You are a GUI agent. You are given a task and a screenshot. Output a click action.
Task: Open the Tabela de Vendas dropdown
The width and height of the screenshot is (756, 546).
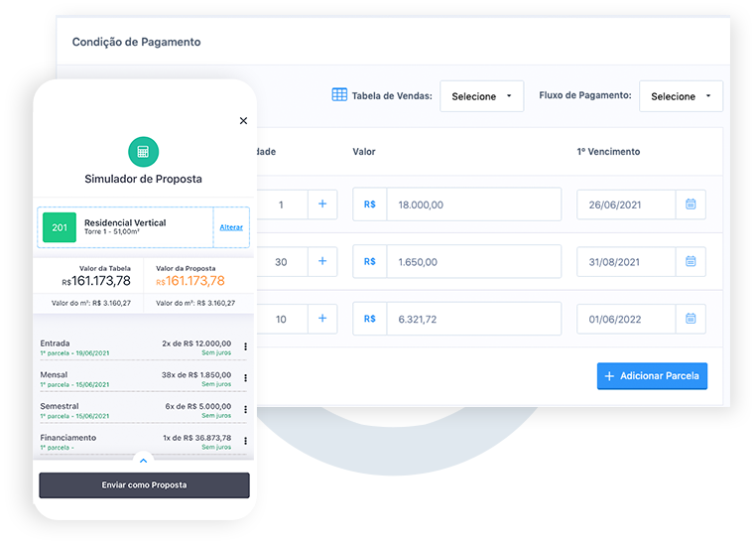click(481, 96)
